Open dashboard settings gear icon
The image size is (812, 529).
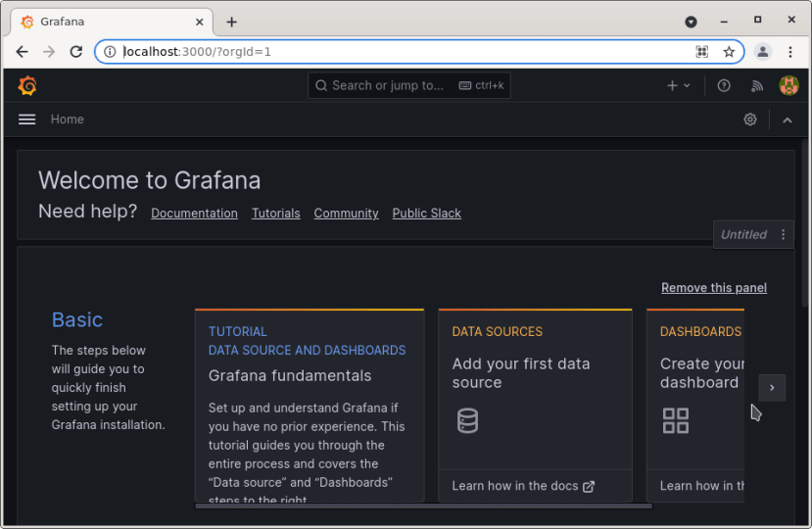750,120
